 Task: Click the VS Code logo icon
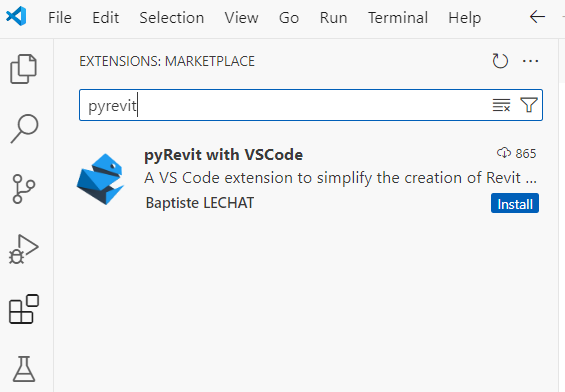point(16,16)
